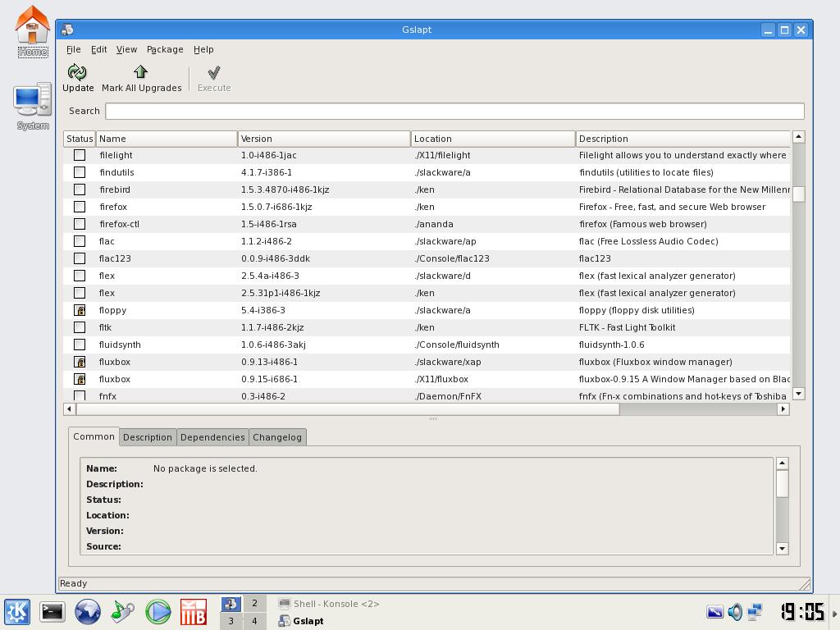
Task: Sort by Status column header
Action: coord(80,139)
